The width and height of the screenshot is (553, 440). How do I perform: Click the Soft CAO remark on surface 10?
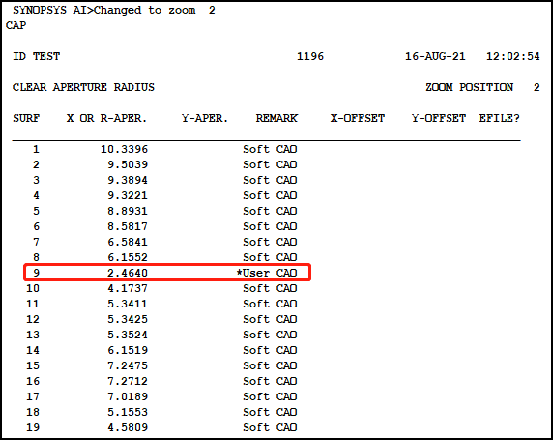[x=270, y=288]
